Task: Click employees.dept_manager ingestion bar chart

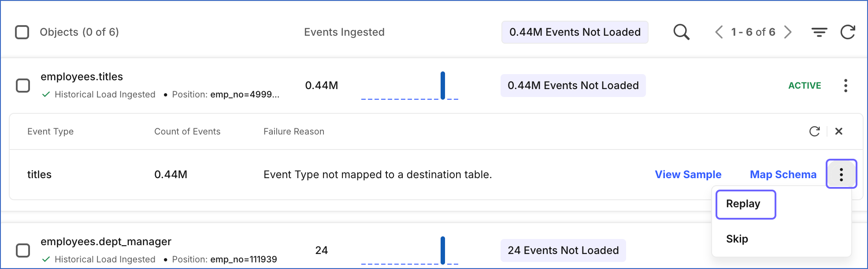Action: tap(410, 250)
